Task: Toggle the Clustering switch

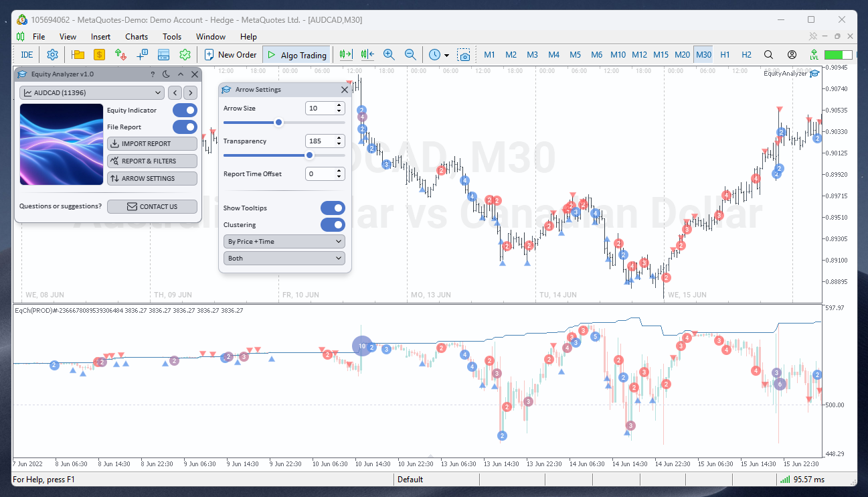Action: 333,225
